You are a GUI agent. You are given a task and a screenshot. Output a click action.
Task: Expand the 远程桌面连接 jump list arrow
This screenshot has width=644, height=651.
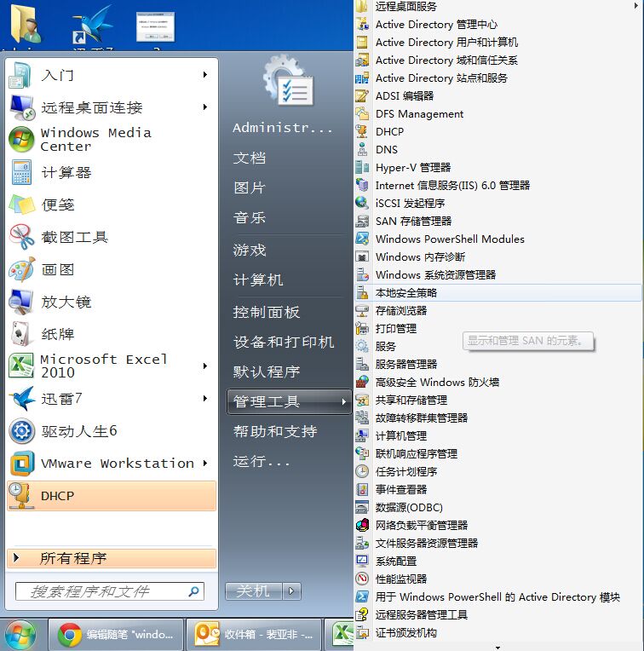[x=205, y=107]
